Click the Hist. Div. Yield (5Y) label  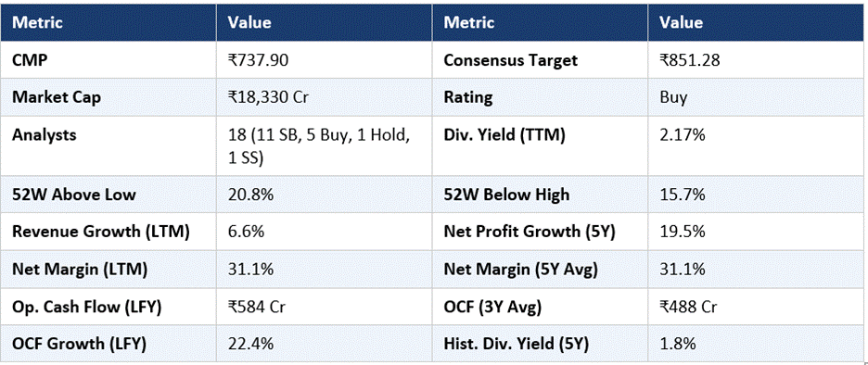(x=516, y=344)
